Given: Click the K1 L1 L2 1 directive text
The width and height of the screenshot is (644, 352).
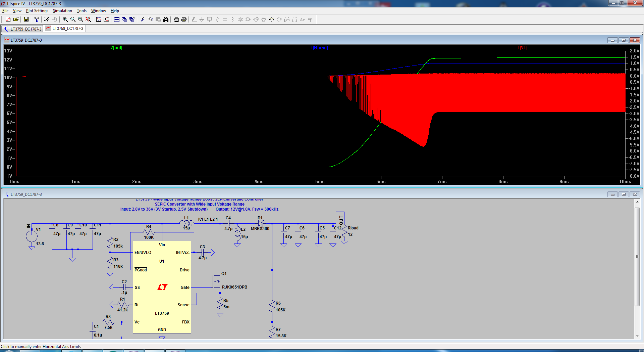Looking at the screenshot, I should point(208,219).
